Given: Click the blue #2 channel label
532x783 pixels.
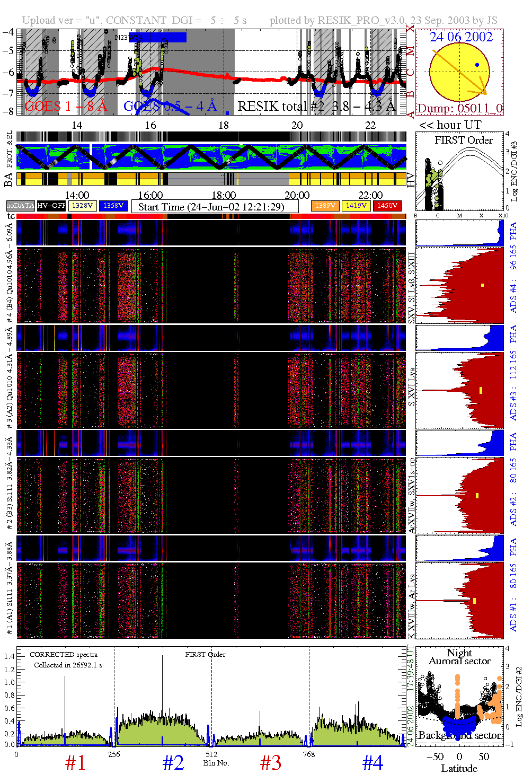Looking at the screenshot, I should (173, 763).
